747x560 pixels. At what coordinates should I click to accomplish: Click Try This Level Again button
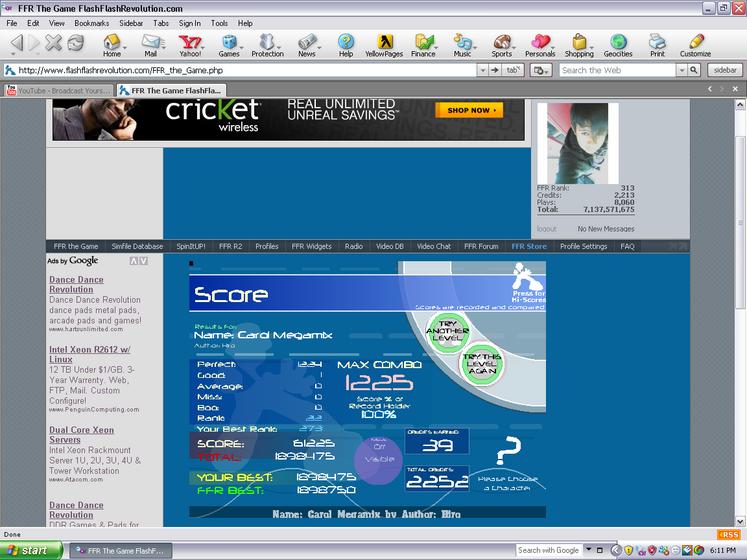click(x=482, y=364)
